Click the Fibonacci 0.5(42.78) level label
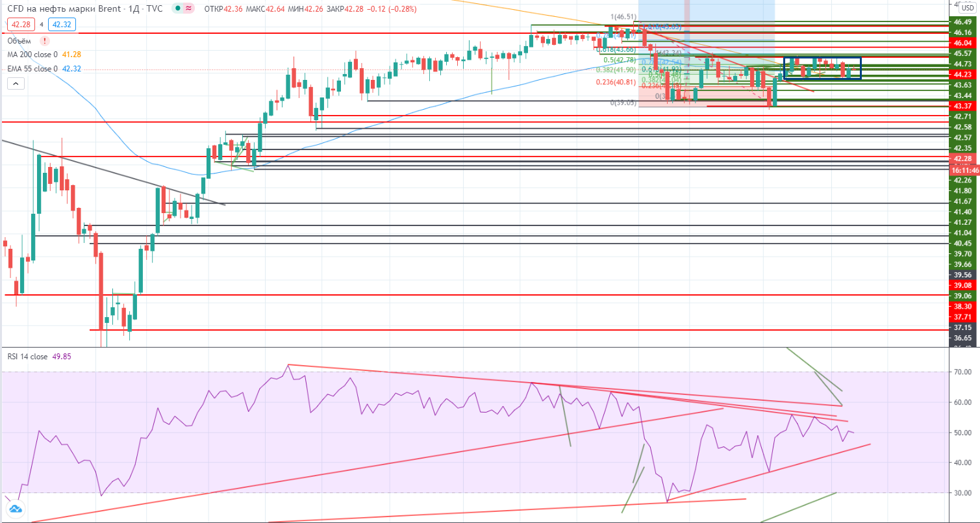Viewport: 980px width, 523px height. (617, 60)
